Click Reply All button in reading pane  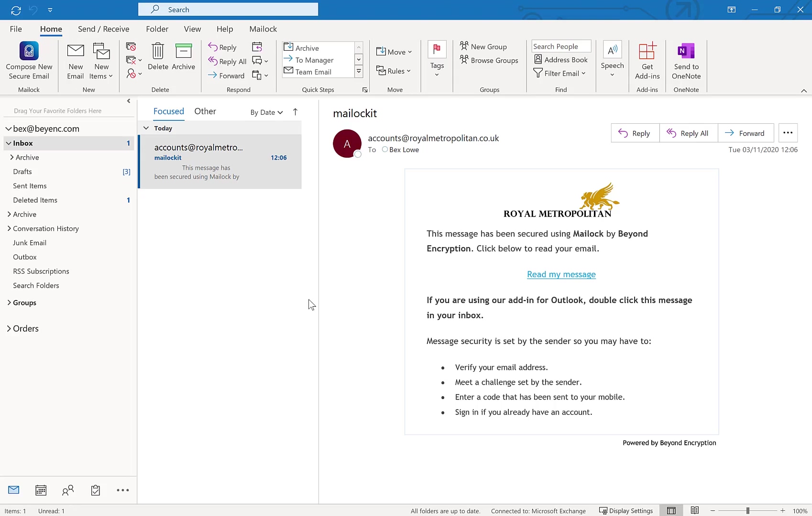[x=689, y=133]
